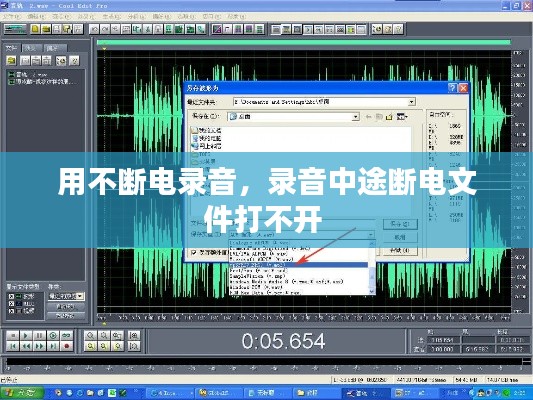
Task: Click the loop play icon
Action: (x=67, y=336)
